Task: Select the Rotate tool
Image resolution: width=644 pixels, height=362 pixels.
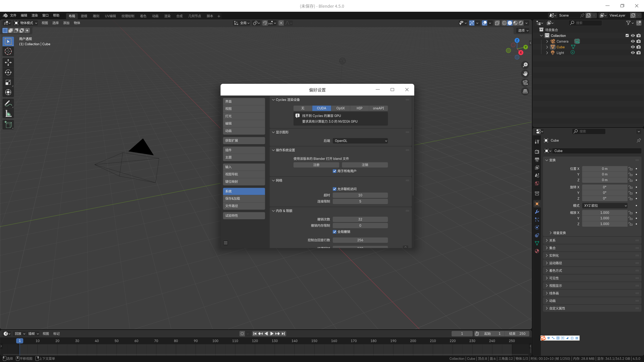Action: pyautogui.click(x=8, y=72)
